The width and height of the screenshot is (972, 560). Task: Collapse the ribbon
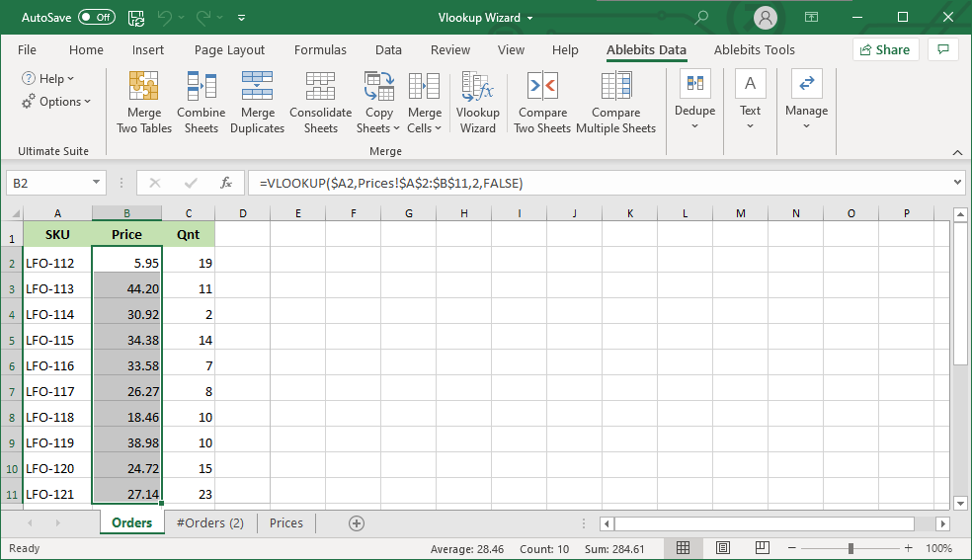958,152
